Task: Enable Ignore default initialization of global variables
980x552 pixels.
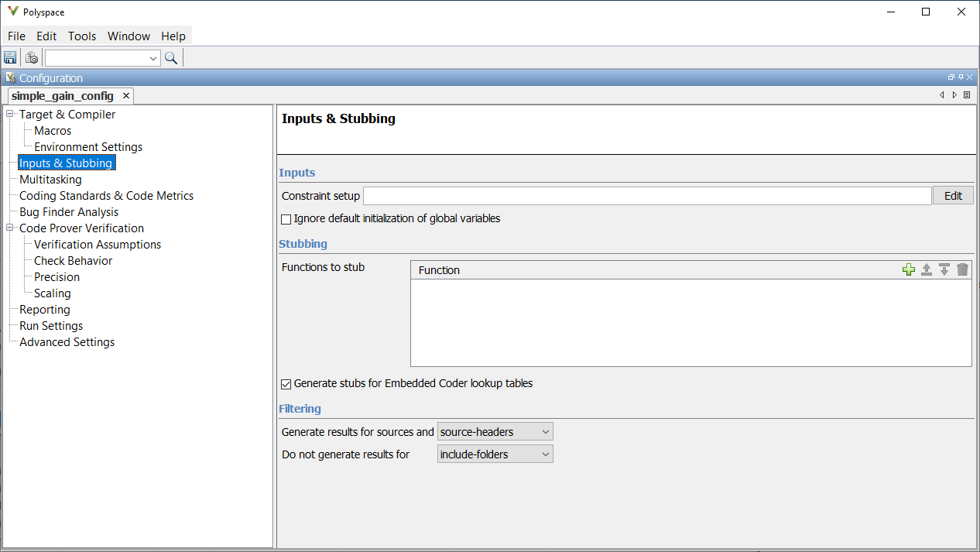Action: [x=286, y=219]
